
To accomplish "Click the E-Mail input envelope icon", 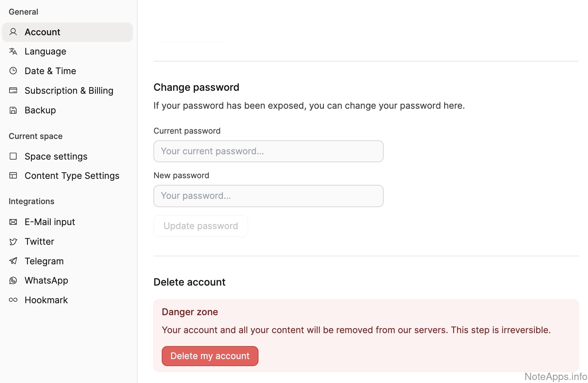I will (x=13, y=222).
